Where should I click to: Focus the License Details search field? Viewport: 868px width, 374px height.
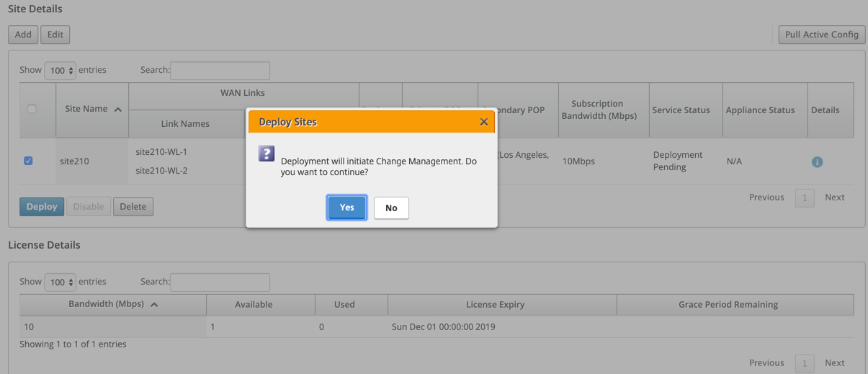220,282
